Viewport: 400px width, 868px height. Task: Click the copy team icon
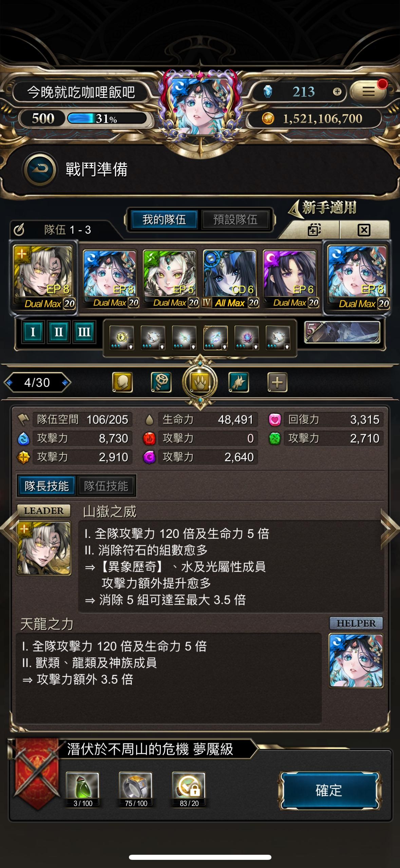pos(314,230)
